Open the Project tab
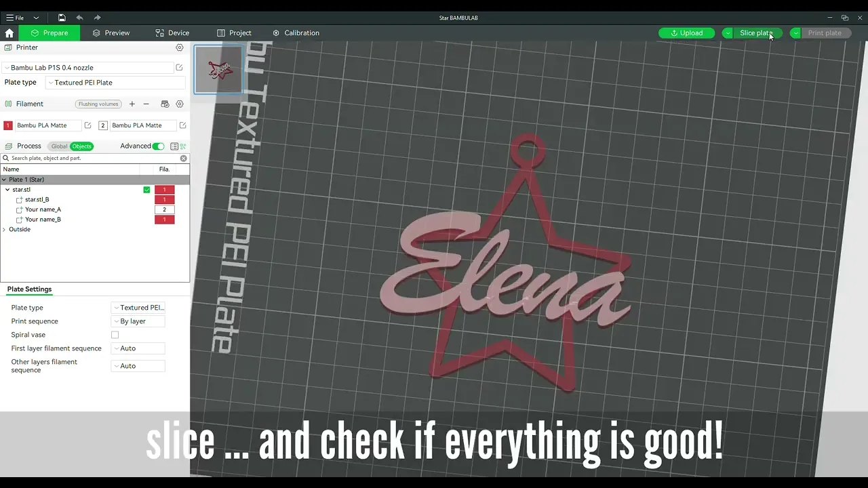 pyautogui.click(x=234, y=33)
